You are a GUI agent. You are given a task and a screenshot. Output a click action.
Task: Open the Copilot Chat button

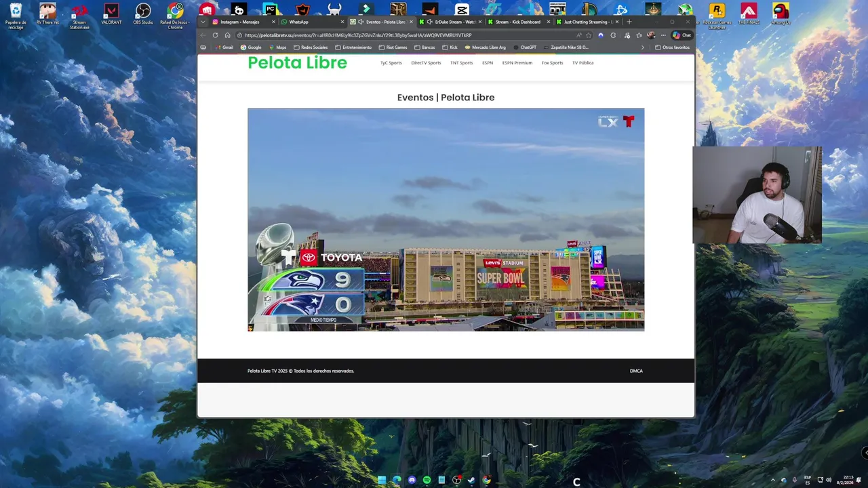coord(682,35)
